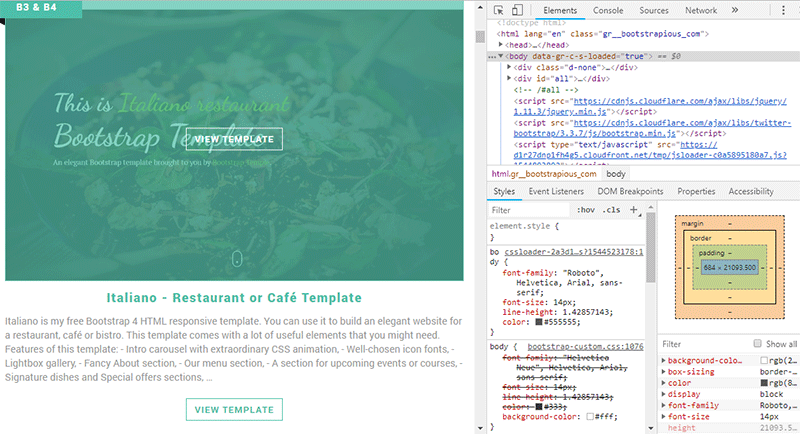Select the /#all comment node
The image size is (800, 434).
coord(545,90)
